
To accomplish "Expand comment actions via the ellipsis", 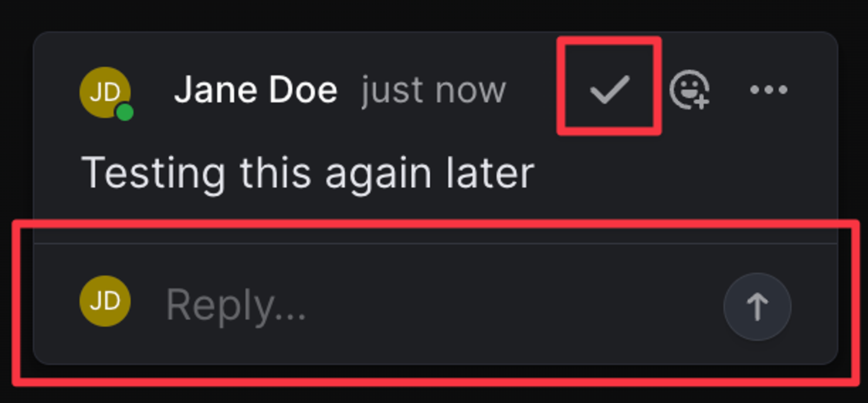I will point(769,90).
